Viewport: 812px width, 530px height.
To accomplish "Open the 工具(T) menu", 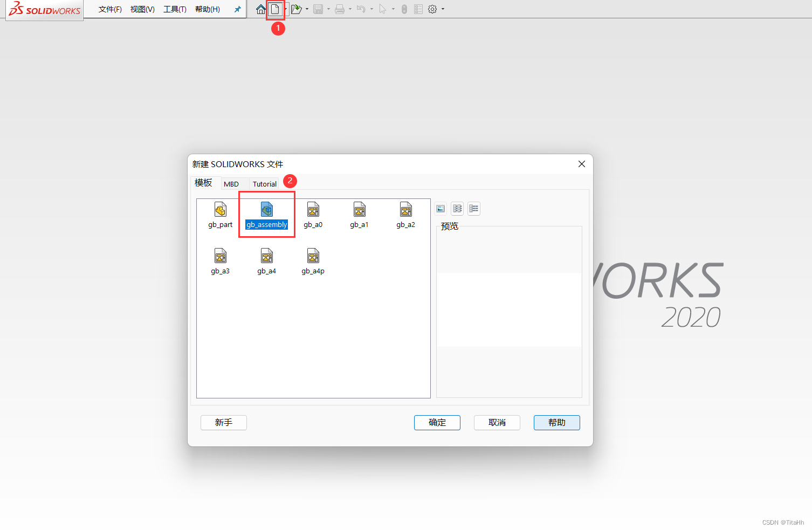I will [x=175, y=9].
